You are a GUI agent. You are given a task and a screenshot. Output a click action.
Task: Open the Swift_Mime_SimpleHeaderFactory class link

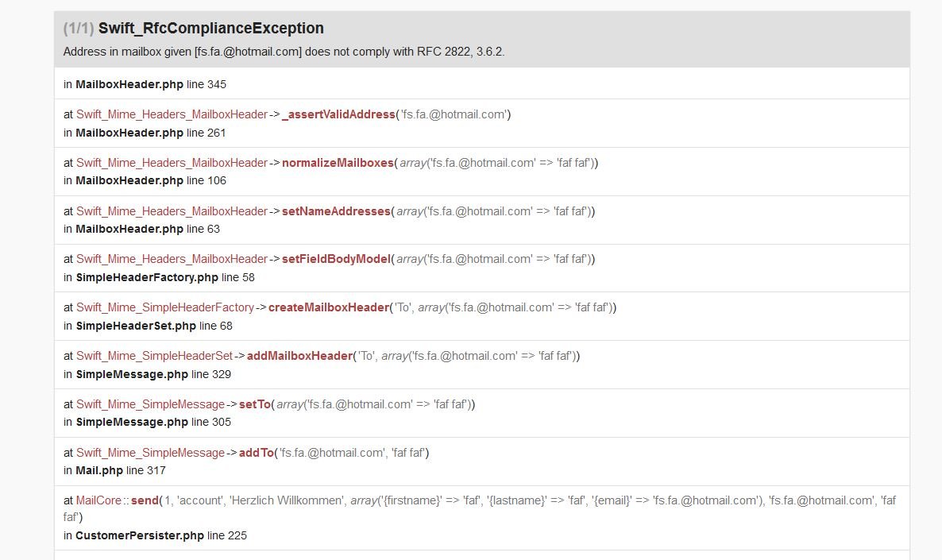(165, 307)
